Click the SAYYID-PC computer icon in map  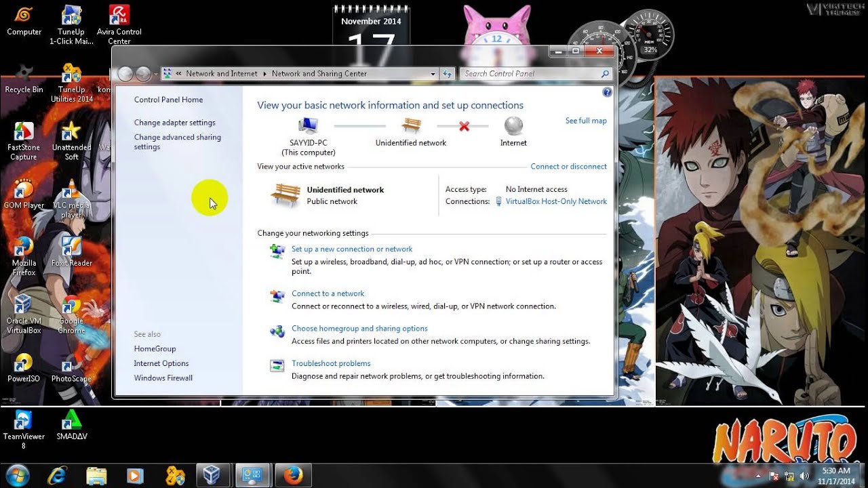click(x=309, y=126)
